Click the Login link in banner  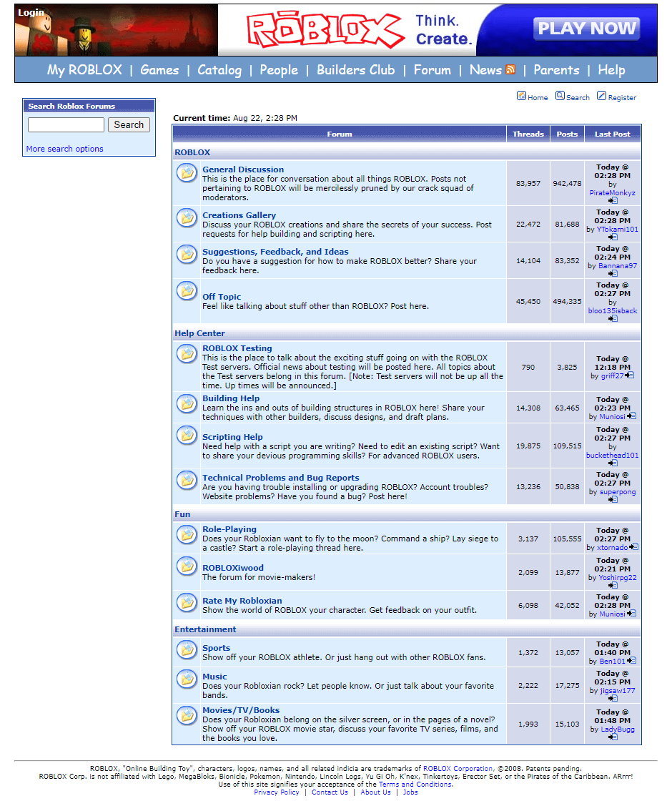31,12
